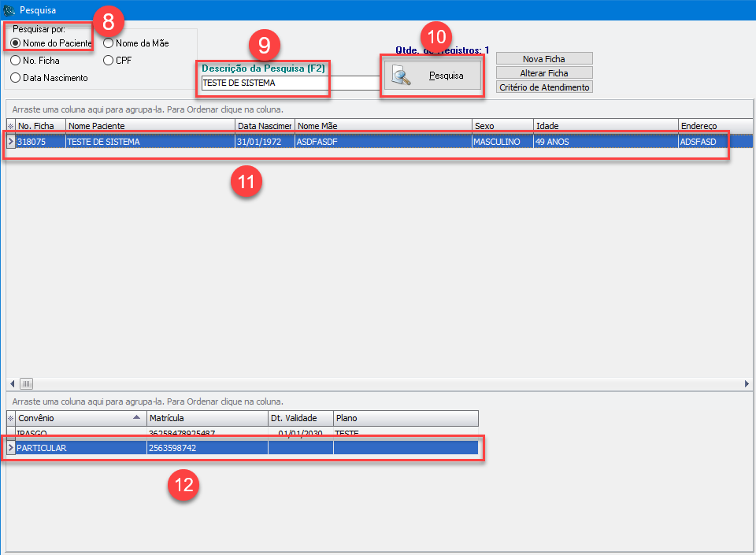
Task: Click the asterisk corner of patient grid
Action: tap(11, 126)
